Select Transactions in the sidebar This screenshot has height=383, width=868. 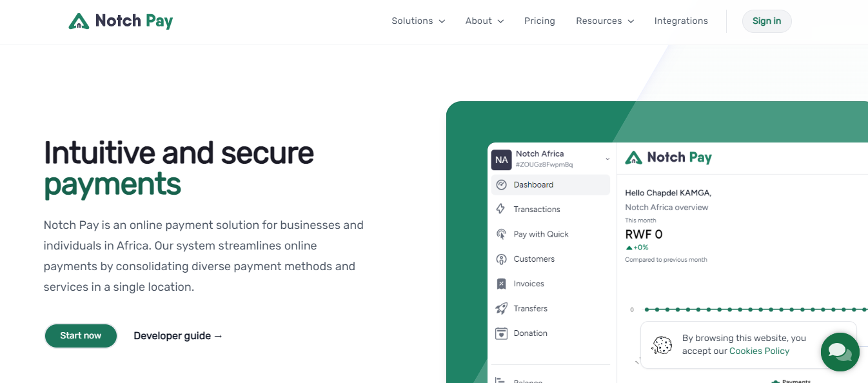537,210
